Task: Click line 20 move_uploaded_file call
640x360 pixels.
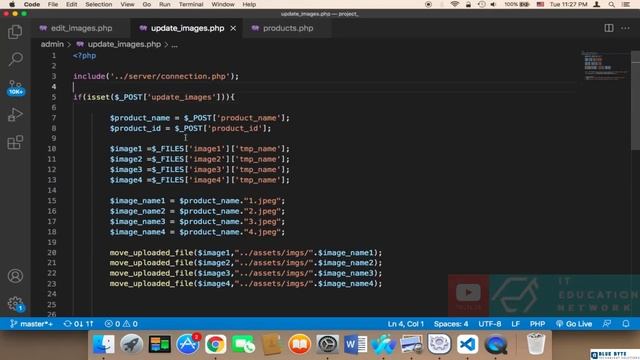Action: pyautogui.click(x=246, y=253)
